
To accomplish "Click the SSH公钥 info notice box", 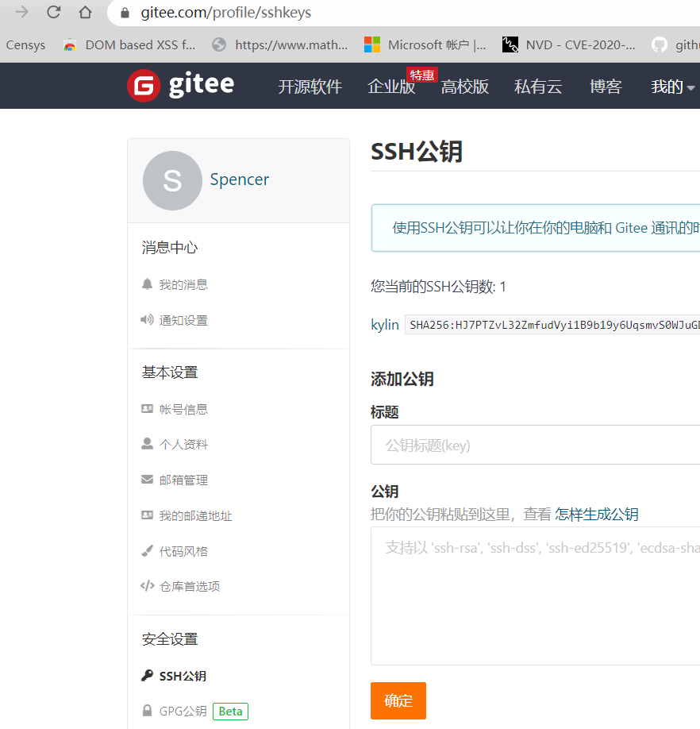I will 535,228.
